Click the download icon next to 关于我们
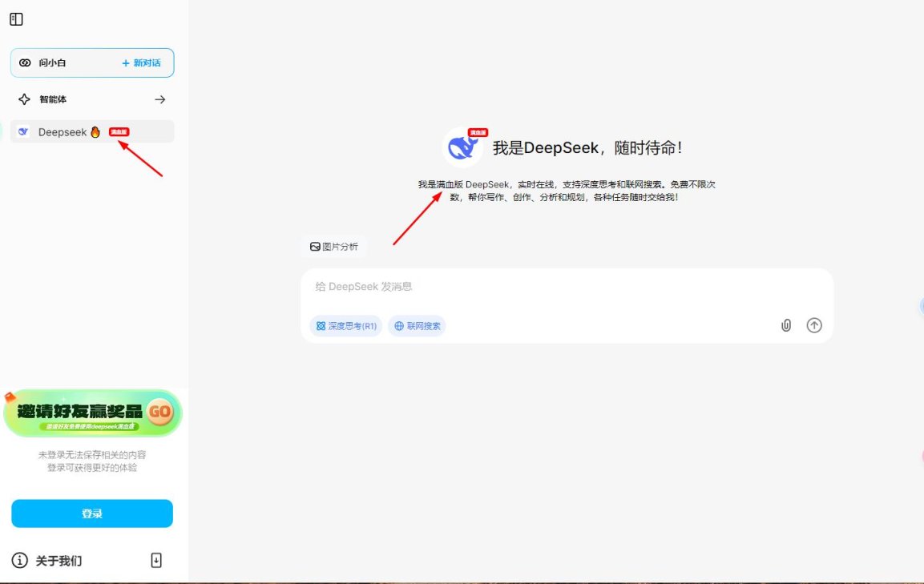 click(x=157, y=561)
